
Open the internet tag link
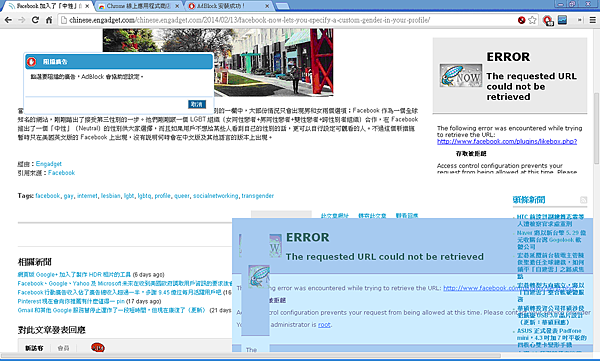87,196
